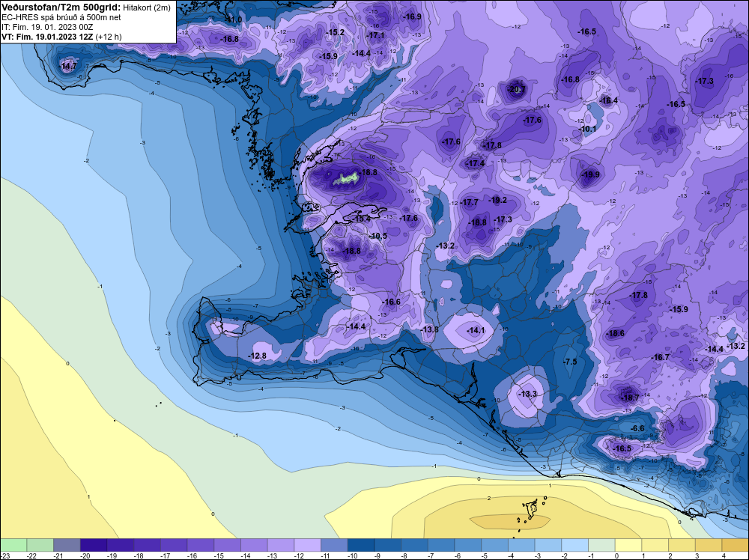Click the -6.6 temperature value
Image resolution: width=749 pixels, height=560 pixels.
638,428
